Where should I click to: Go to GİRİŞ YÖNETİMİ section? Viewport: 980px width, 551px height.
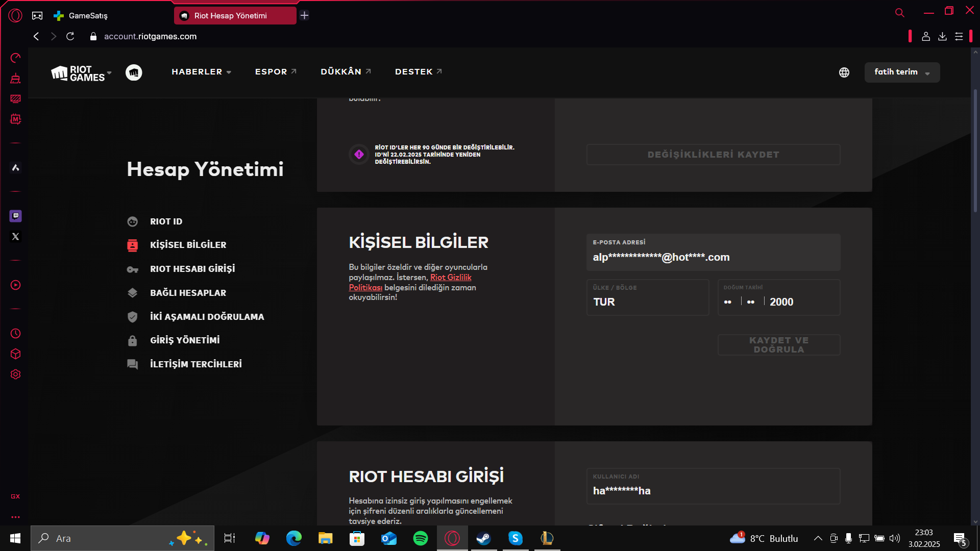174,340
